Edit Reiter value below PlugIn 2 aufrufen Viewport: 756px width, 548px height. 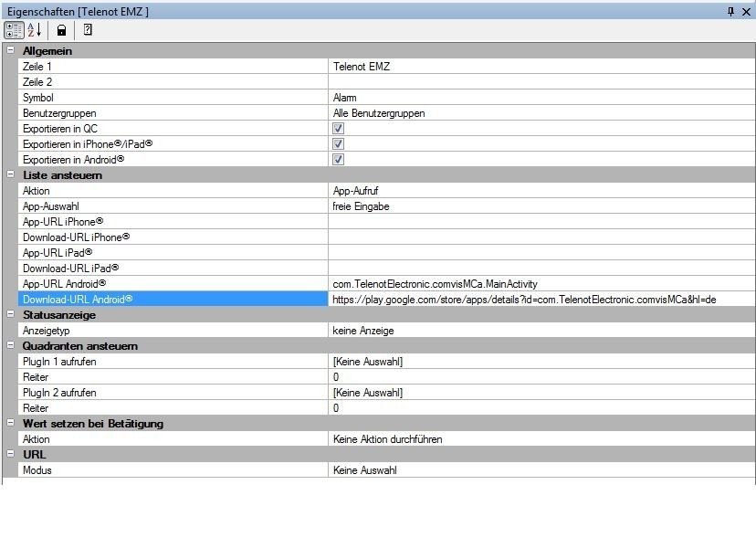(x=541, y=407)
